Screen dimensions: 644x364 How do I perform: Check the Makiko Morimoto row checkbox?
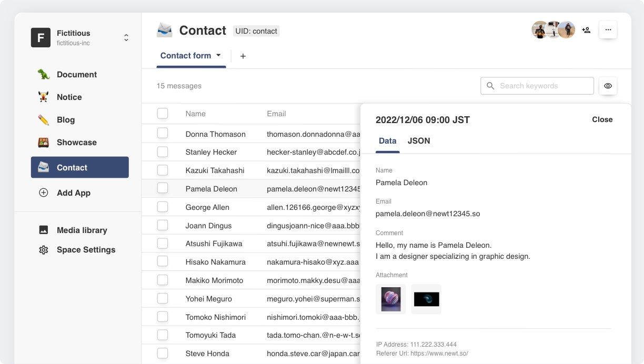[163, 279]
